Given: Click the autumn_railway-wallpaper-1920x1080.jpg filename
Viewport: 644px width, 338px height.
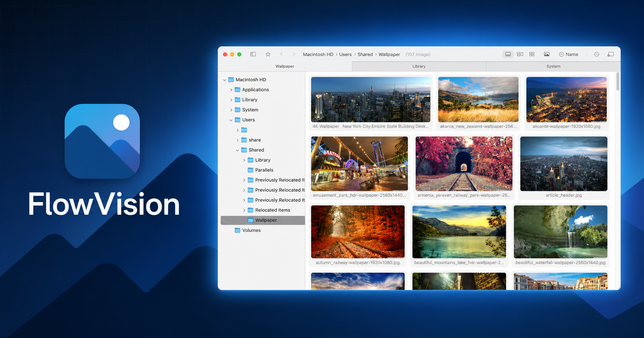Looking at the screenshot, I should [x=358, y=263].
